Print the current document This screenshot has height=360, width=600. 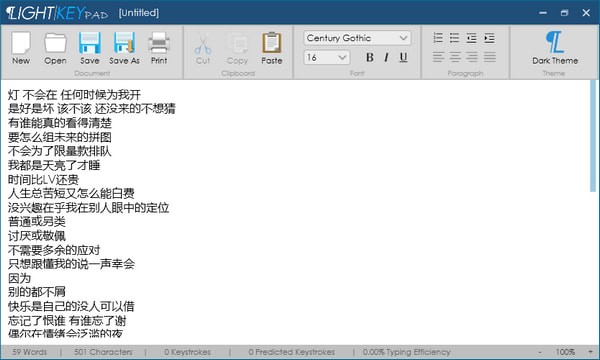click(159, 48)
